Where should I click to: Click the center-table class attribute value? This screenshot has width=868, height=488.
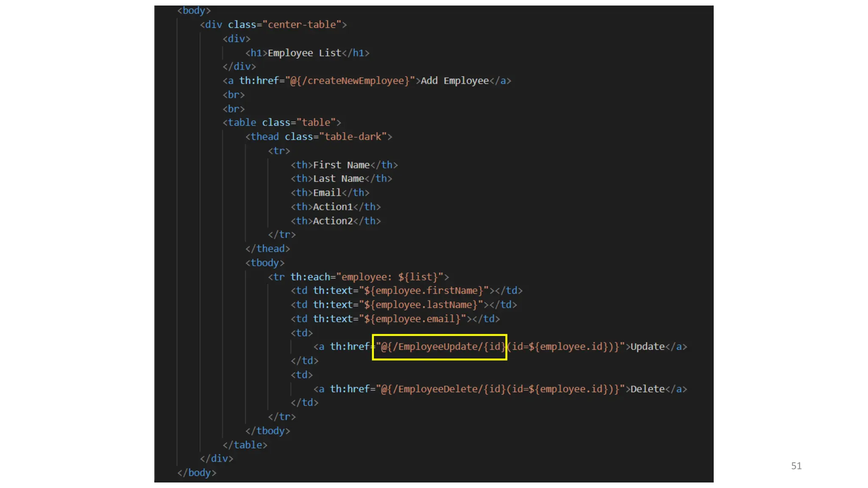pos(302,25)
